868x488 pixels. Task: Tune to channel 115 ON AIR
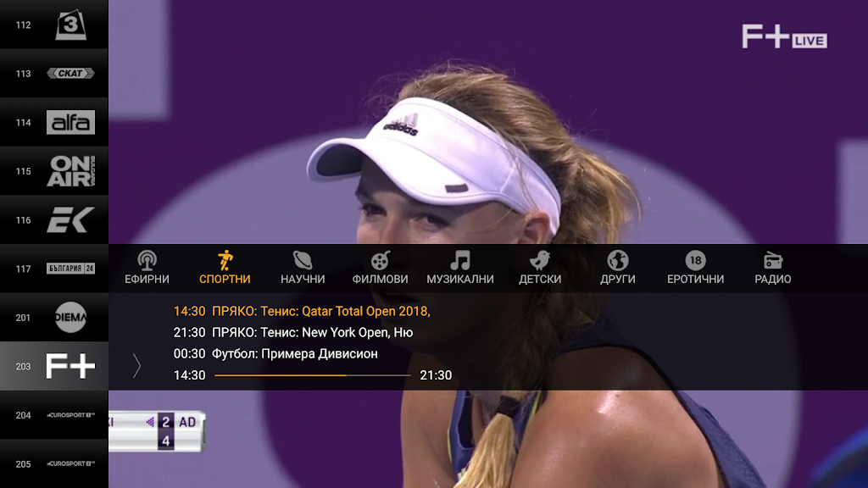(54, 171)
